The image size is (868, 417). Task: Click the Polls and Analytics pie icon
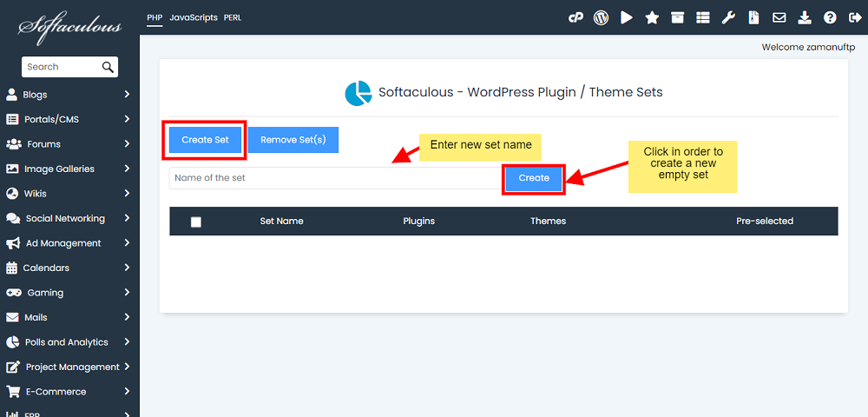12,341
